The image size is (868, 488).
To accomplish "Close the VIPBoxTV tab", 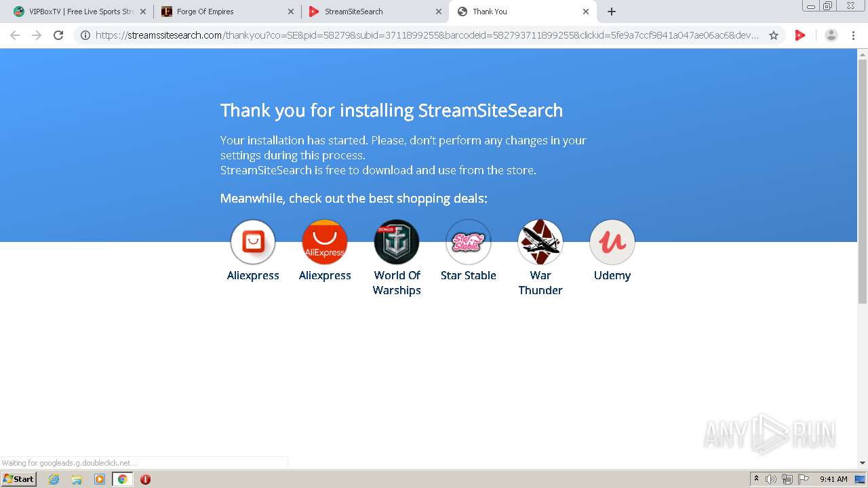I will [x=142, y=12].
